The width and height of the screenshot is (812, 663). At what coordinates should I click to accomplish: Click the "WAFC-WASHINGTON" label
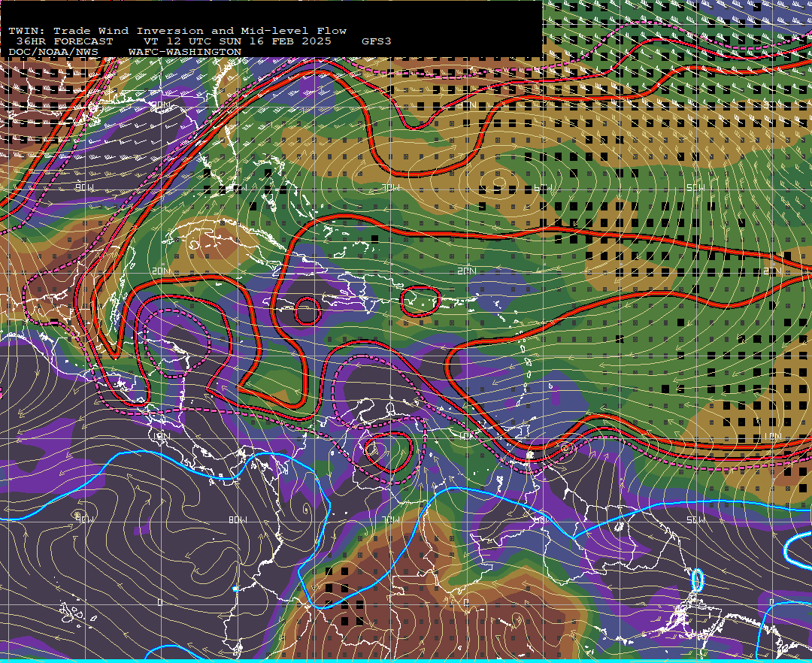click(185, 53)
